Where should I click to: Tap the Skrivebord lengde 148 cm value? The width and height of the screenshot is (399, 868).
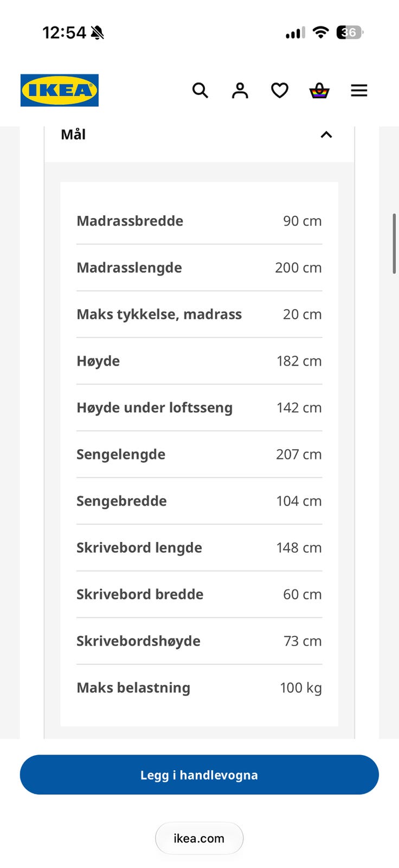299,547
